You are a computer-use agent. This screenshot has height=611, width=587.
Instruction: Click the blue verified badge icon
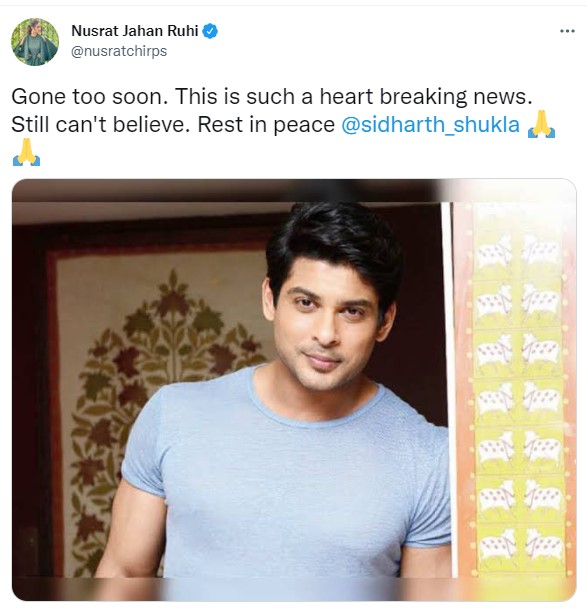[x=210, y=31]
